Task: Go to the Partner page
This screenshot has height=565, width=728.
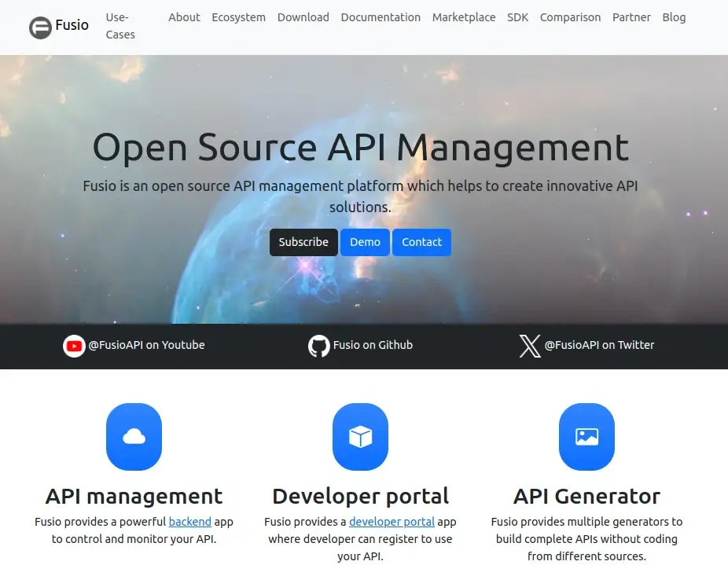Action: tap(631, 17)
